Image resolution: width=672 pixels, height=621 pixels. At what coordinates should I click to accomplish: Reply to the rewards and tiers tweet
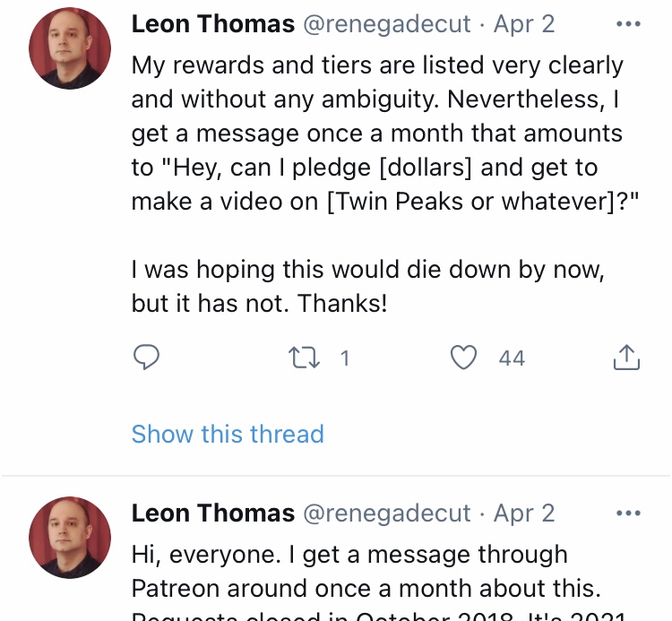pyautogui.click(x=146, y=357)
